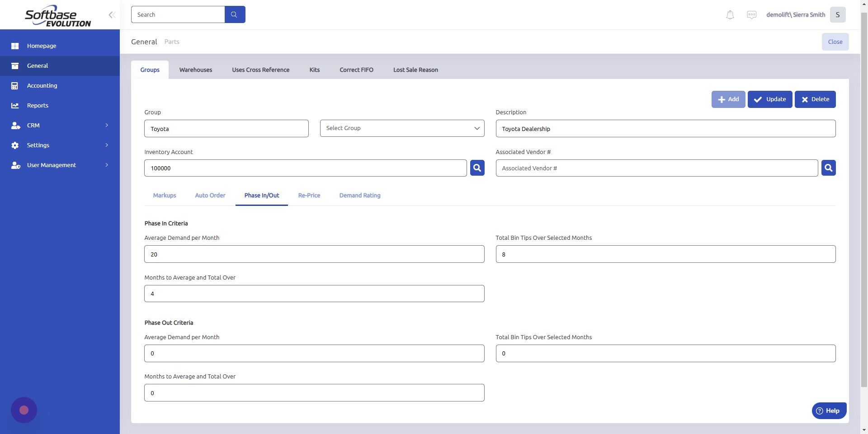Click the page vertical scrollbar
868x434 pixels.
(x=864, y=199)
